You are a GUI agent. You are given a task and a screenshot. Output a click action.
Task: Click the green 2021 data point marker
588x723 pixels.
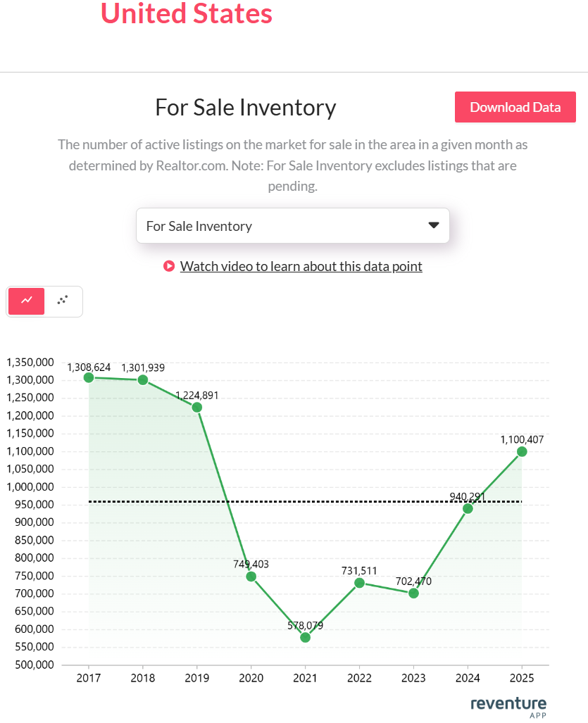305,637
